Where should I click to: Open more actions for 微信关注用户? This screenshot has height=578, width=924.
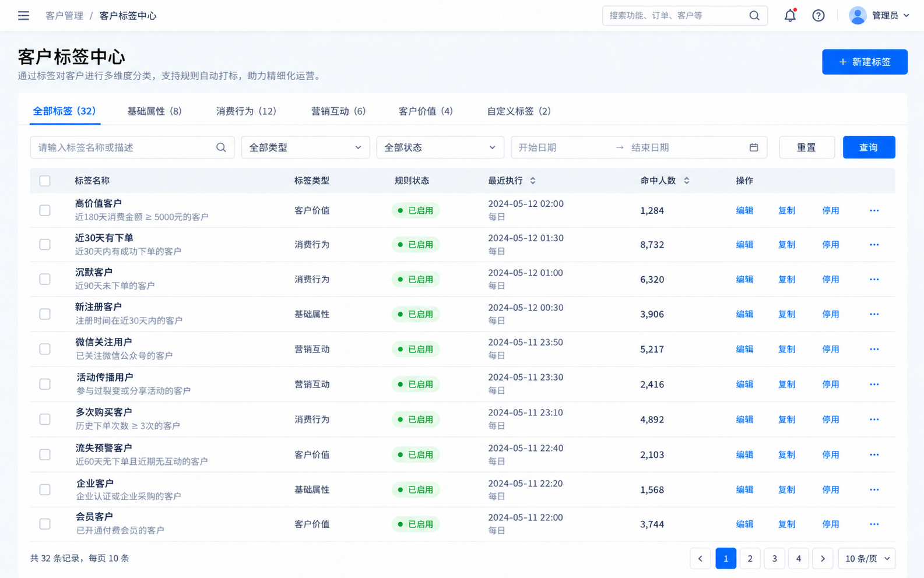point(874,349)
